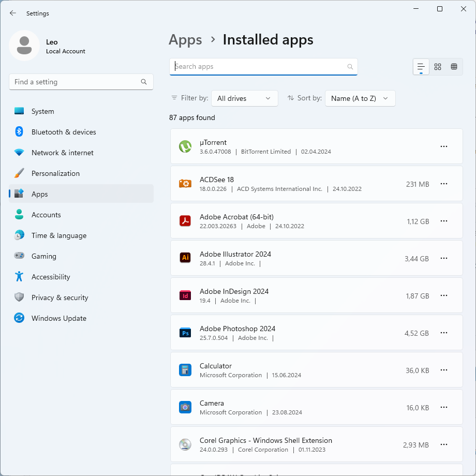This screenshot has width=476, height=476.
Task: Click the 3,44 GB size value
Action: (x=416, y=259)
